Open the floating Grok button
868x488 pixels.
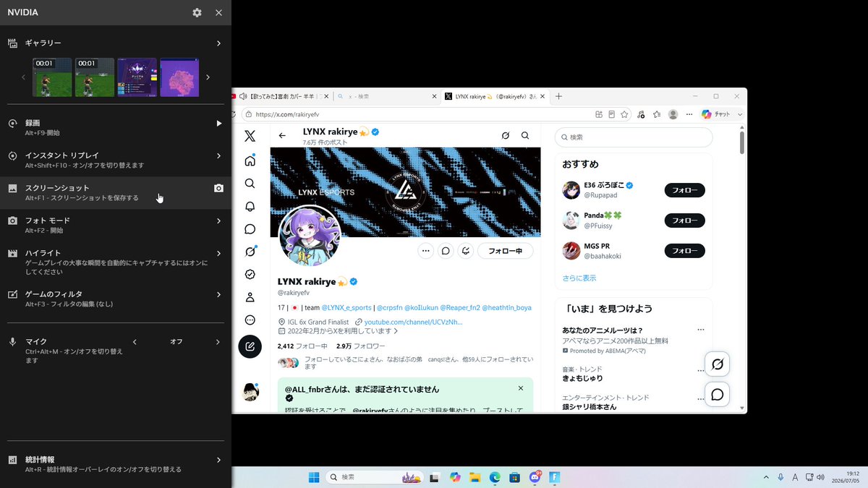[718, 364]
